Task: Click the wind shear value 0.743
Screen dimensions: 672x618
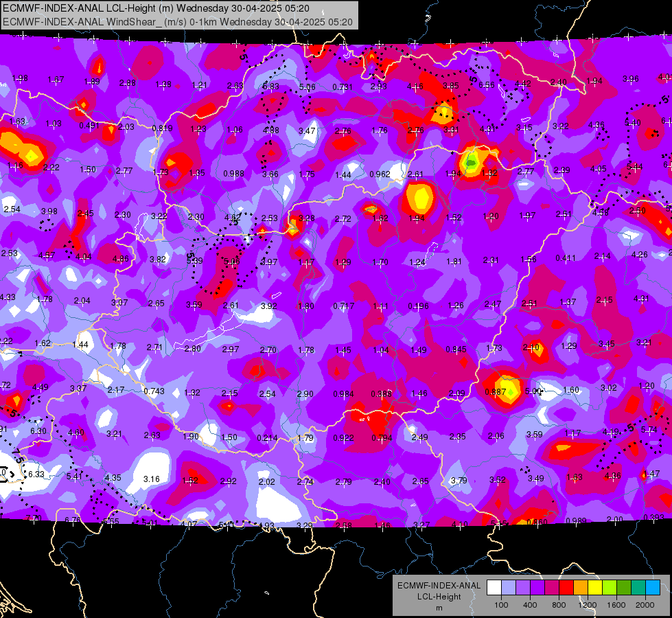Action: point(154,391)
